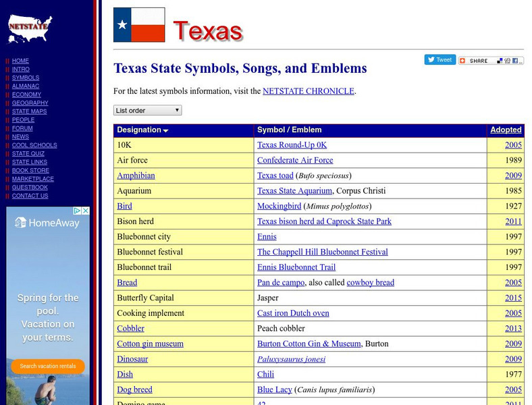Visit COOL SCHOOLS link
The image size is (532, 405).
(34, 145)
